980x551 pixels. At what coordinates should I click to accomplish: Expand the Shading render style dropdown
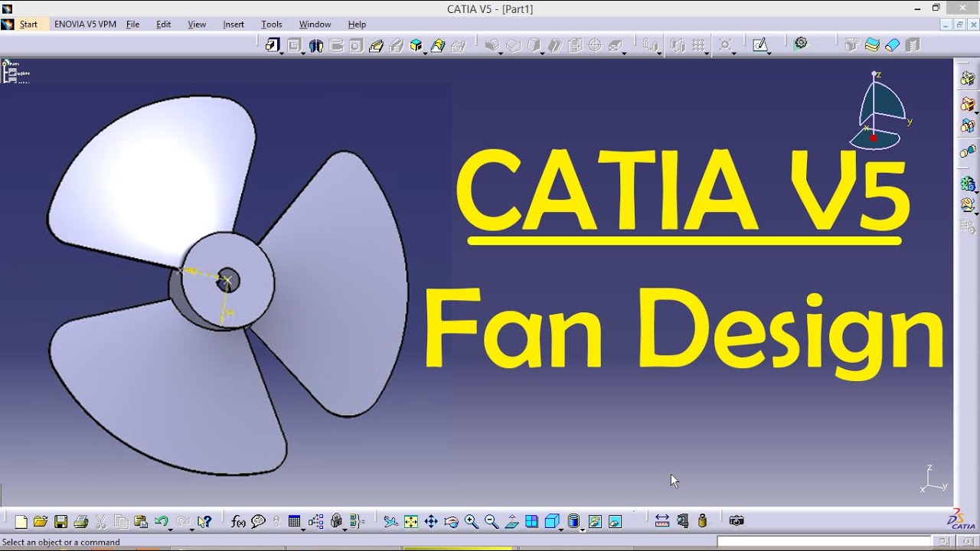coord(583,529)
